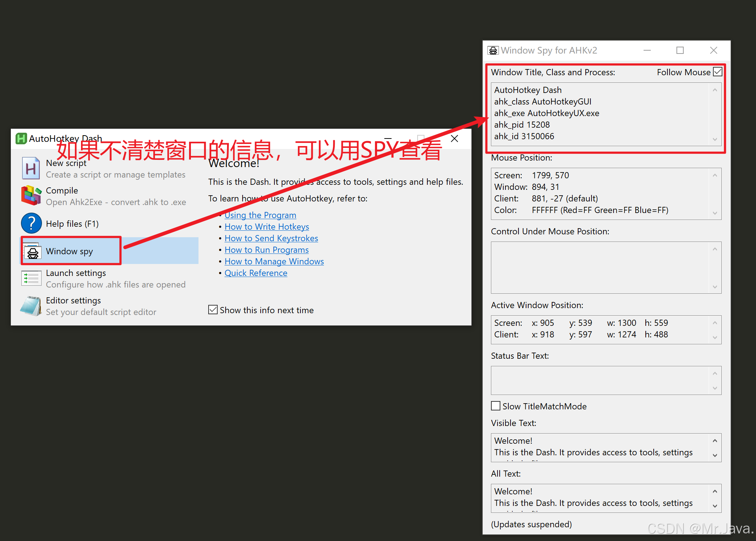This screenshot has height=541, width=756.
Task: Select Compile entry in the Dash
Action: click(109, 196)
